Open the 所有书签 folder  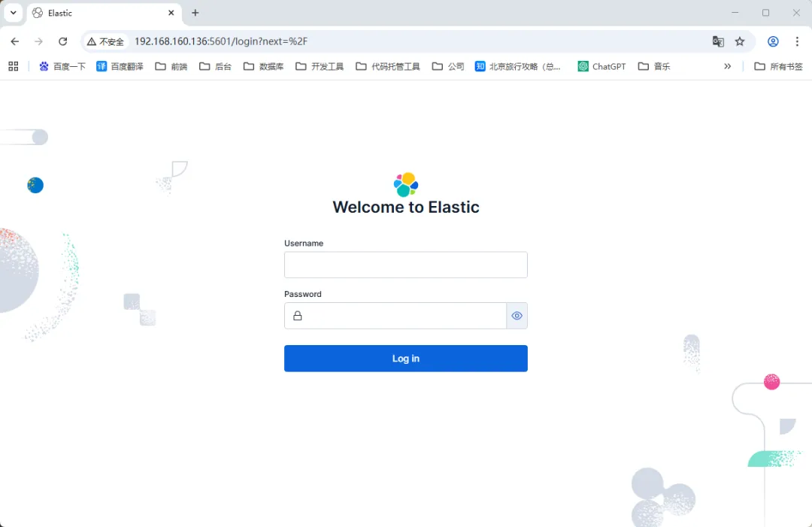pos(778,66)
